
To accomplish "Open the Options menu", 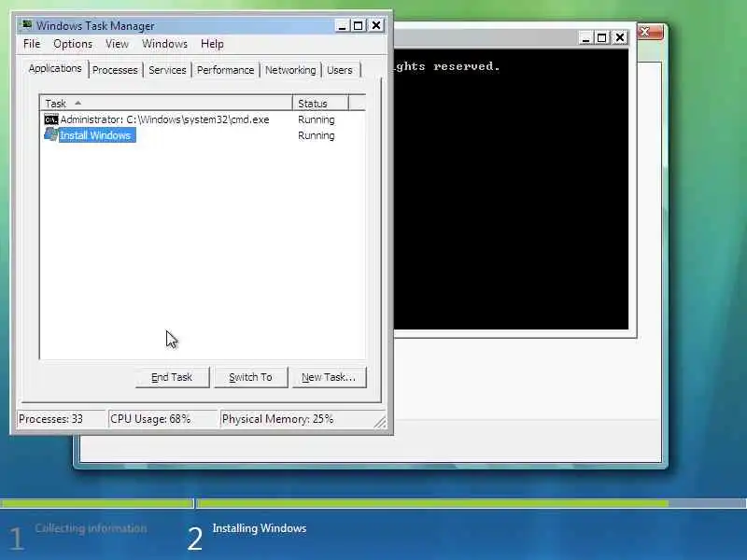I will point(73,44).
